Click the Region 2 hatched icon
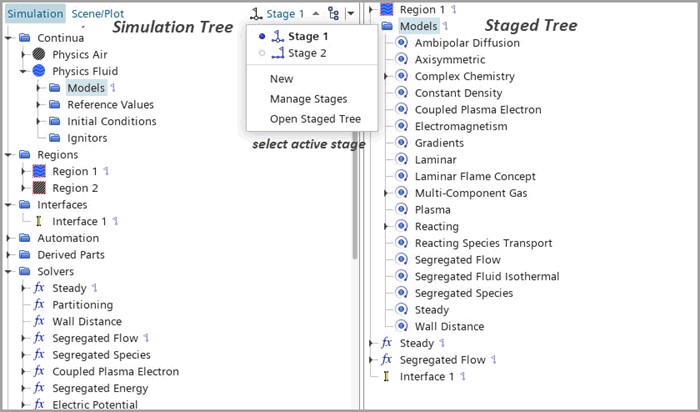Screen dimensions: 700x412 [x=39, y=188]
